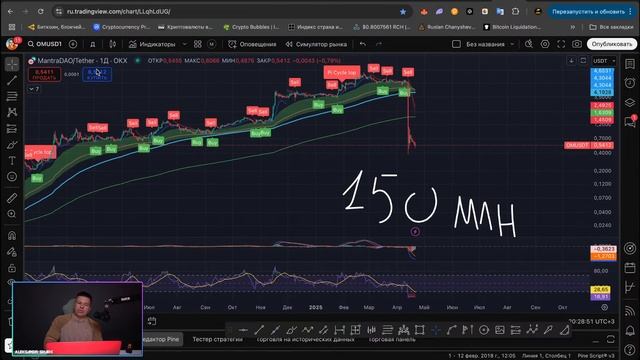Toggle magnet mode in left toolbar

[12, 236]
